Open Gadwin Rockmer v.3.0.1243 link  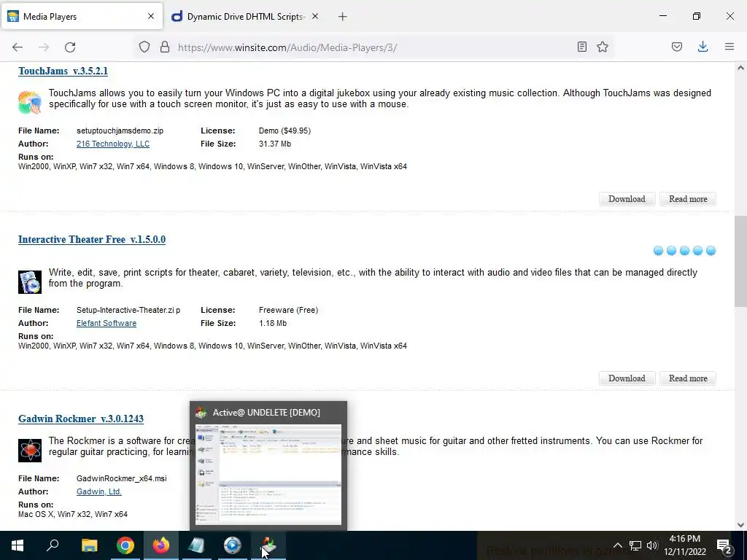[81, 419]
